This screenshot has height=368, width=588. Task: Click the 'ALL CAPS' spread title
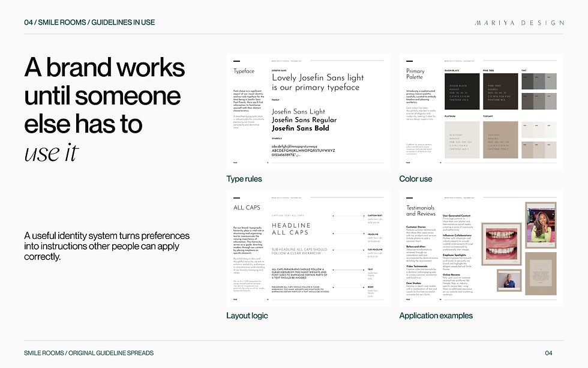(247, 208)
